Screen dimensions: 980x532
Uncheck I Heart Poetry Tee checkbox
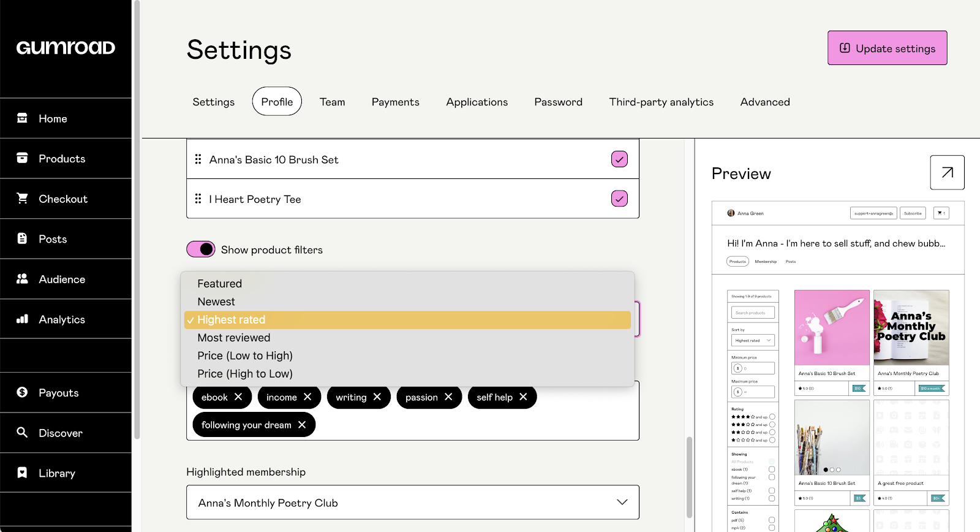coord(619,199)
